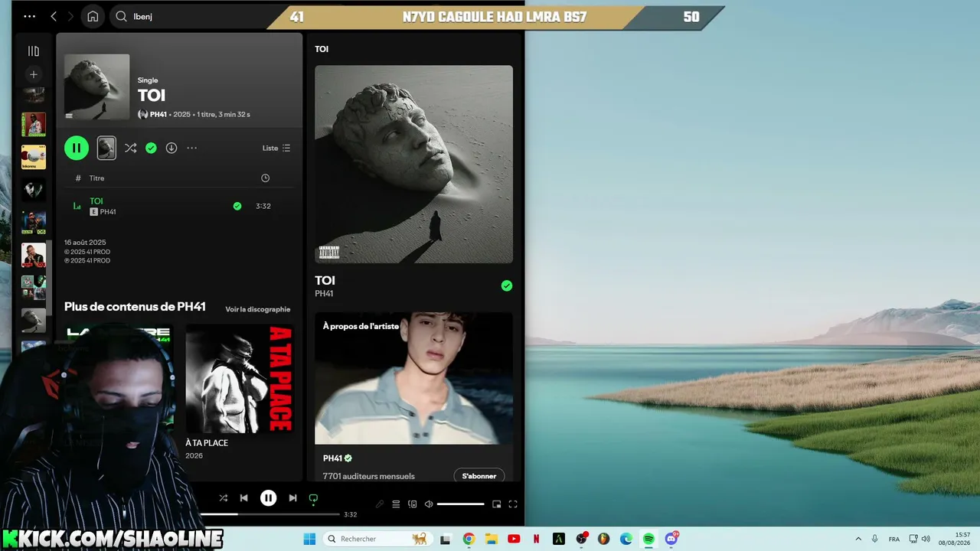Click the large TOI cover in Now Playing panel
The height and width of the screenshot is (551, 980).
coord(413,164)
